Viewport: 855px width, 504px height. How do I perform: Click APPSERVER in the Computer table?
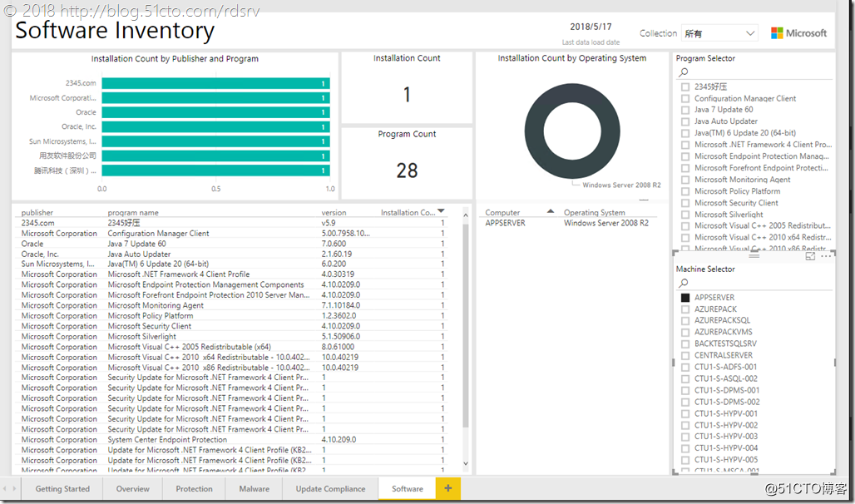[x=506, y=223]
